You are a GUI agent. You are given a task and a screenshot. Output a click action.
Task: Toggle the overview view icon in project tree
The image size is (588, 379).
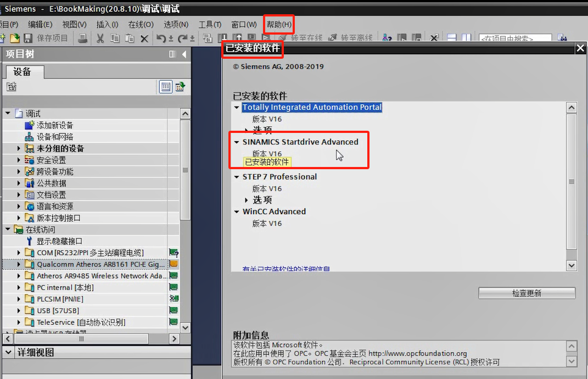tap(165, 87)
